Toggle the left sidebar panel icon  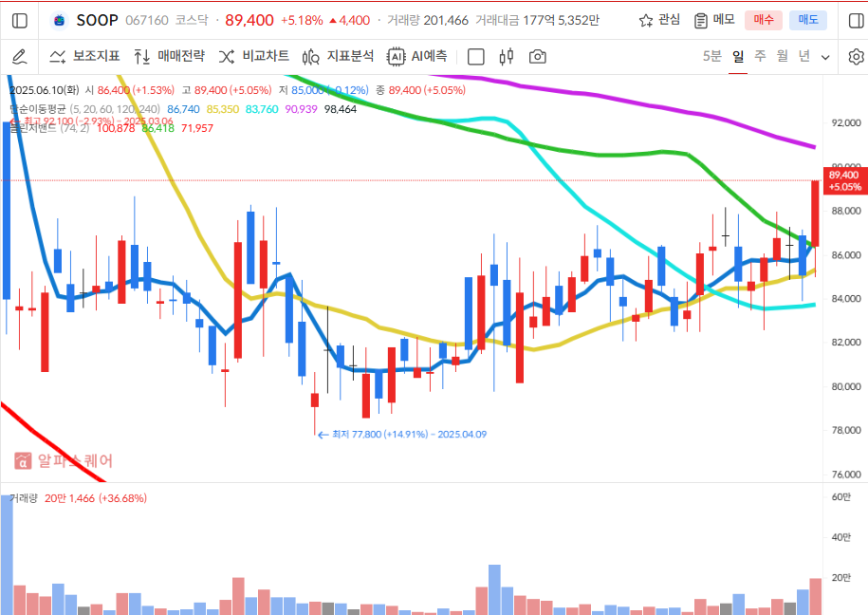click(19, 21)
